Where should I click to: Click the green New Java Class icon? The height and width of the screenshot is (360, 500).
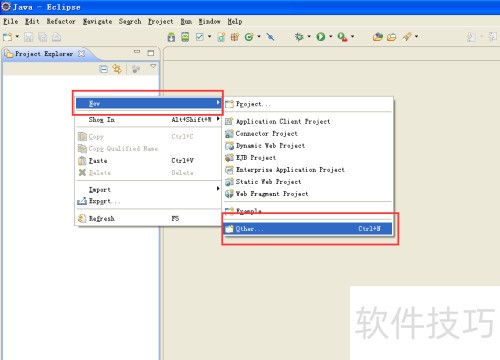coord(249,37)
